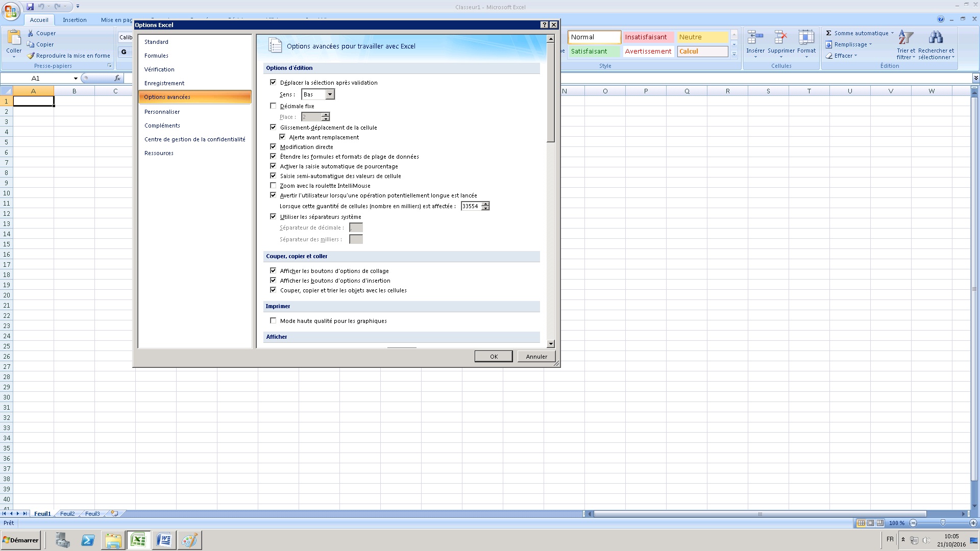This screenshot has width=980, height=551.
Task: Open the Office button menu
Action: (11, 11)
